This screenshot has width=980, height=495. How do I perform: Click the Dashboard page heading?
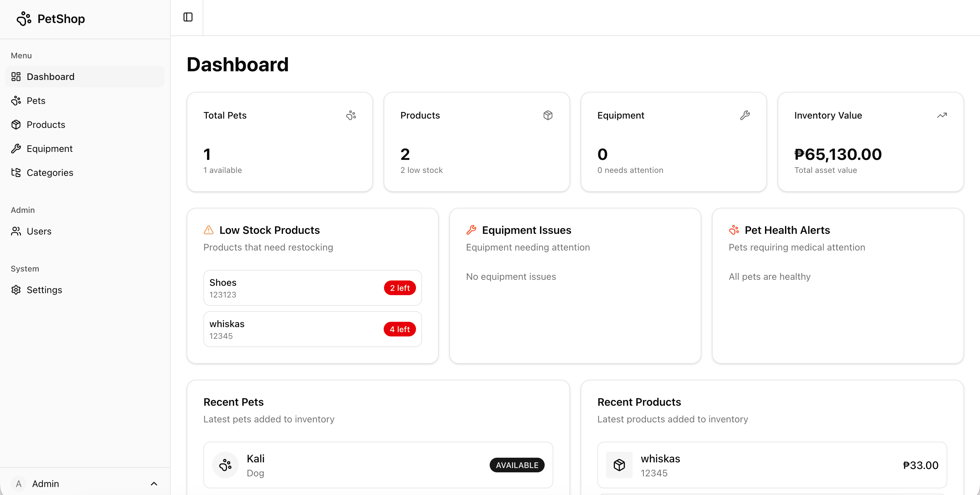[x=238, y=64]
